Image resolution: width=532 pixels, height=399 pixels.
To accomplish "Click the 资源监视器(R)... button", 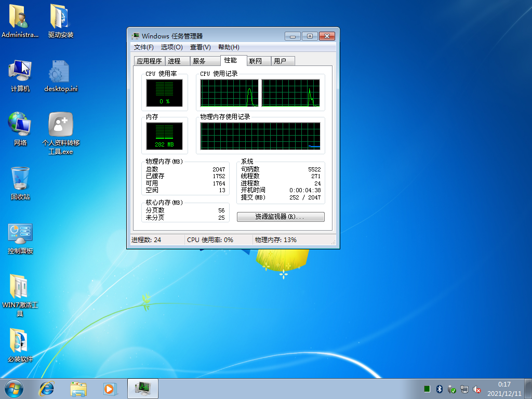I will [281, 217].
